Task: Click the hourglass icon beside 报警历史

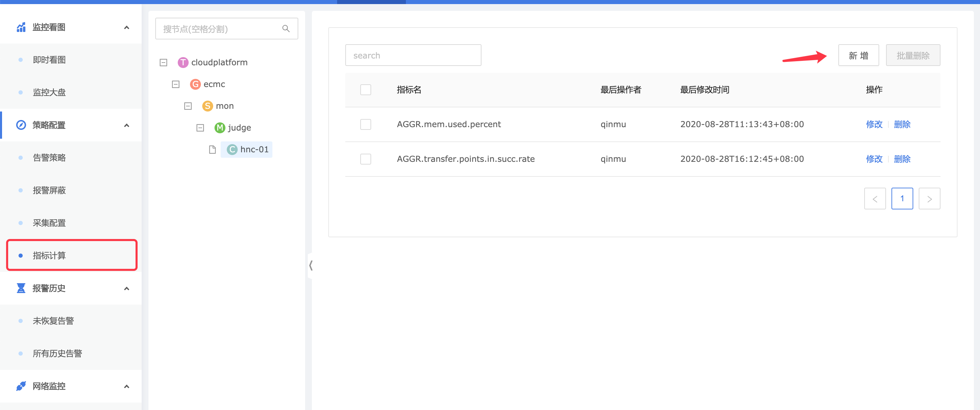Action: pyautogui.click(x=21, y=288)
